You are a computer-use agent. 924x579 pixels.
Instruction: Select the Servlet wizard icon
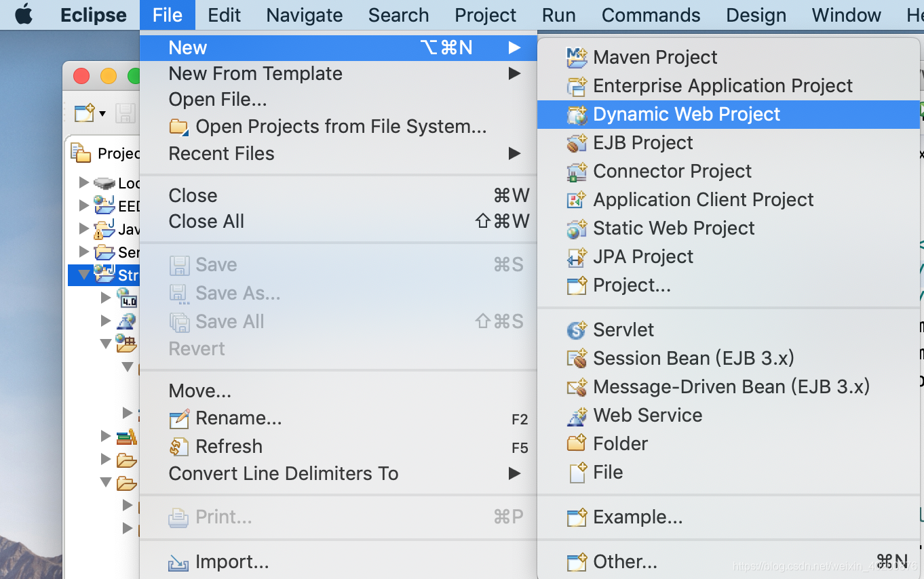pos(576,330)
